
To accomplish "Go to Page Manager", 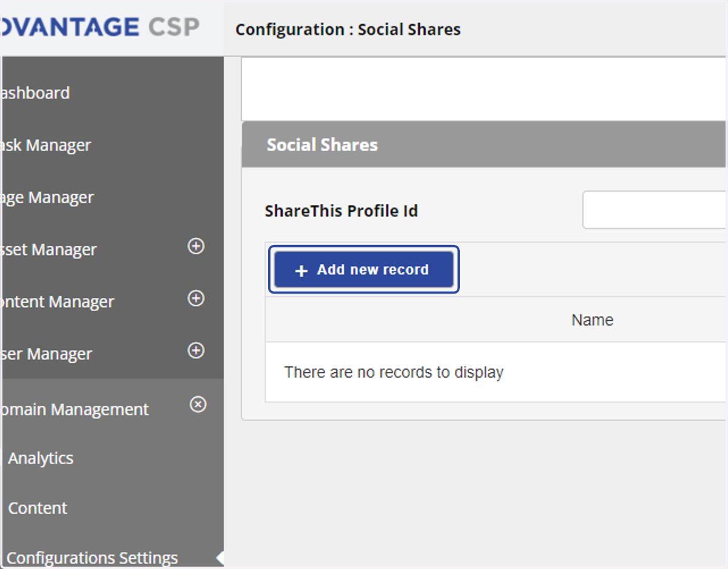I will tap(47, 197).
